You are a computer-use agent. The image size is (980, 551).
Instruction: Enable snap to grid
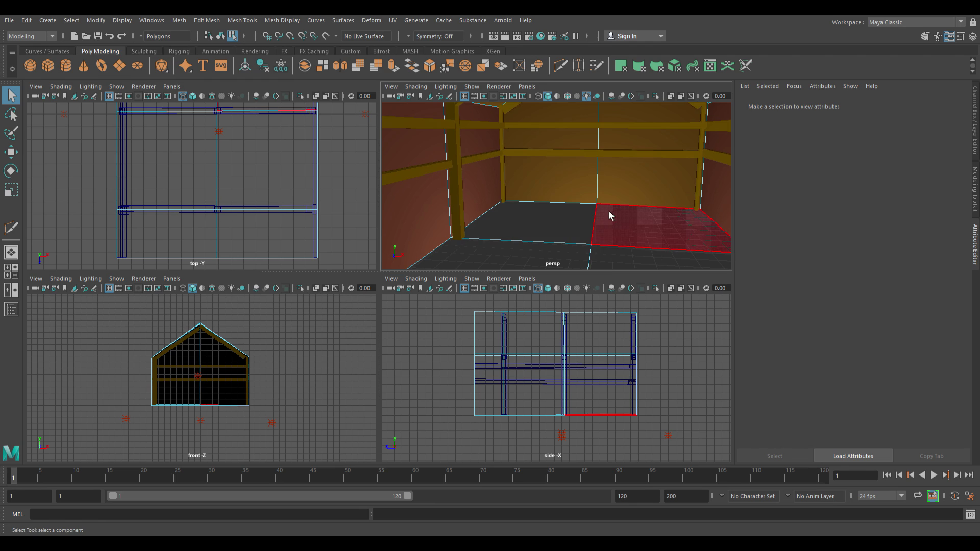pyautogui.click(x=266, y=36)
